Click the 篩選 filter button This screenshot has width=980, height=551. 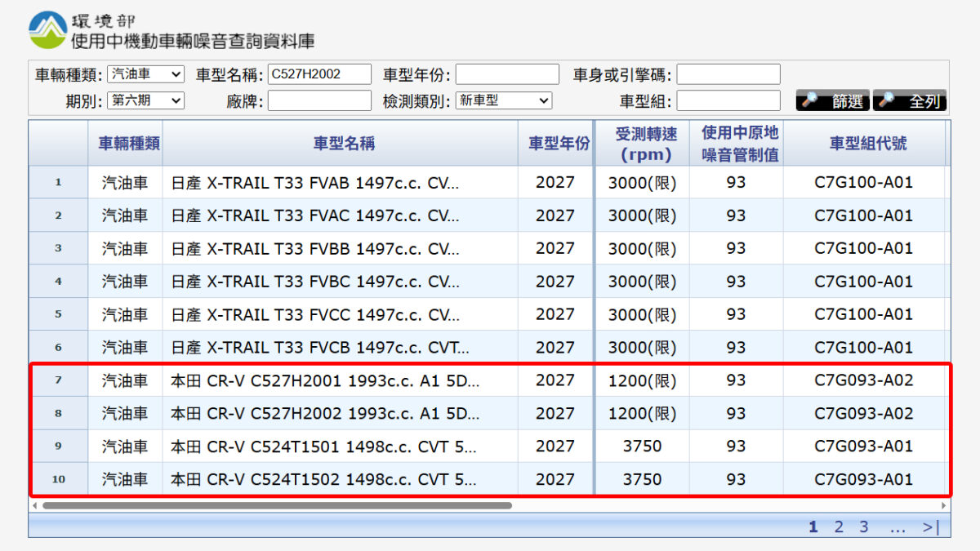[x=832, y=101]
